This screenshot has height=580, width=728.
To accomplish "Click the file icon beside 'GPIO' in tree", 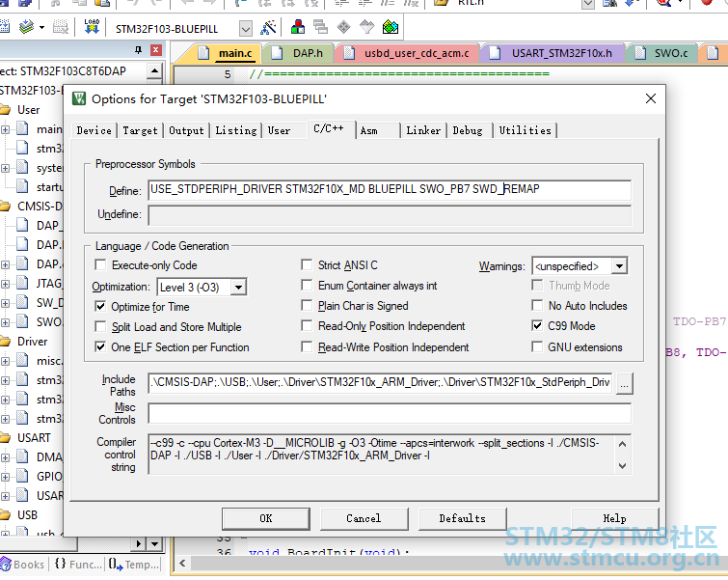I will tap(22, 476).
